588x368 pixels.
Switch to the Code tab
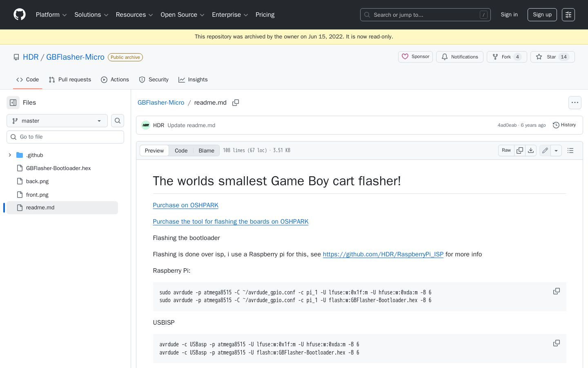[x=28, y=80]
